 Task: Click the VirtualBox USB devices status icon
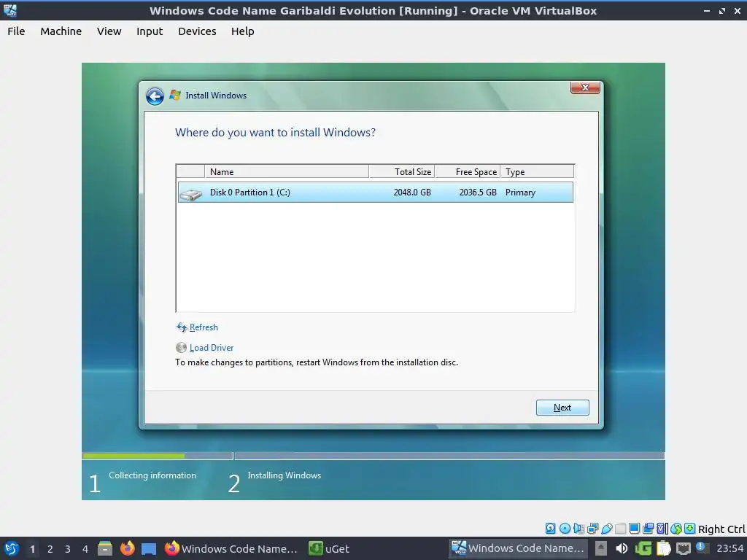click(x=606, y=528)
